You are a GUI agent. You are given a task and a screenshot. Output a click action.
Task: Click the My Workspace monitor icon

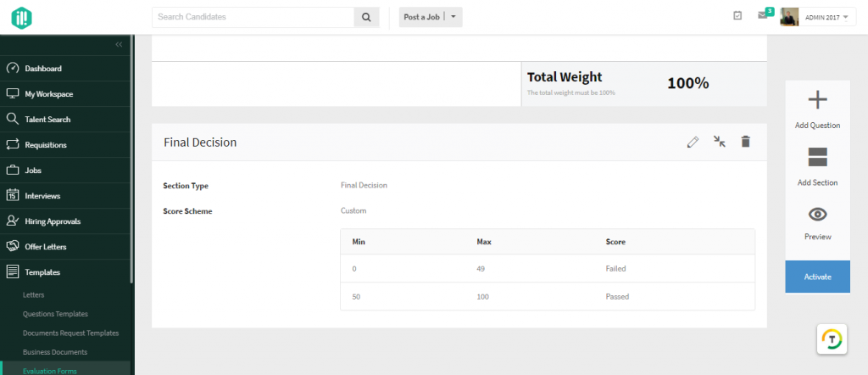(x=12, y=94)
